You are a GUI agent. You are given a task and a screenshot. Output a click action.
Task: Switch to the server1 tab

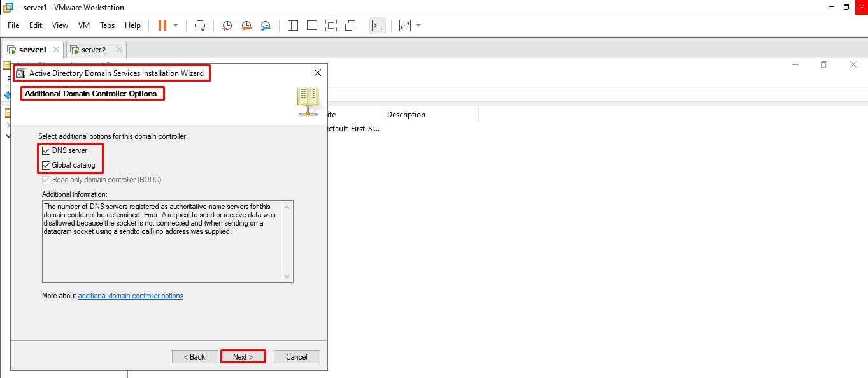32,49
